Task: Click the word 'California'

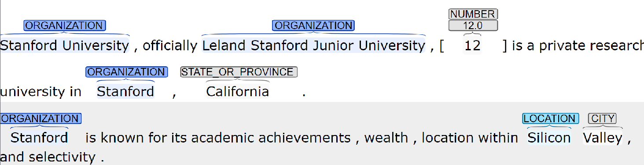Action: pyautogui.click(x=238, y=92)
